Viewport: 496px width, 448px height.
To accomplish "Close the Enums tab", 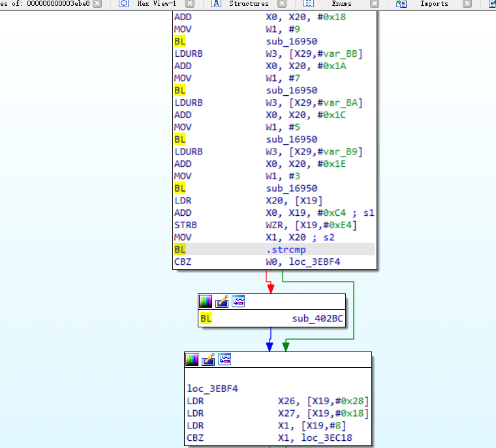I will (x=375, y=3).
